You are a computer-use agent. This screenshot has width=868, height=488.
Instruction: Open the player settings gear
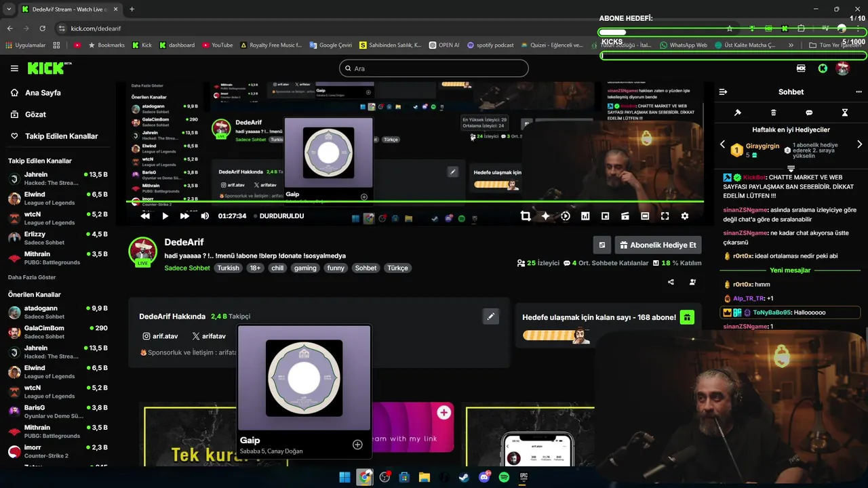coord(685,216)
